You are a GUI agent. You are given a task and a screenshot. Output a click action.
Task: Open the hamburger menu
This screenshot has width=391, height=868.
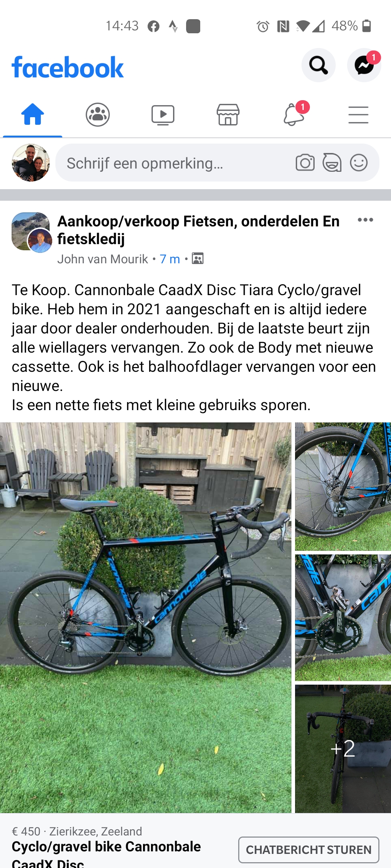pyautogui.click(x=358, y=115)
